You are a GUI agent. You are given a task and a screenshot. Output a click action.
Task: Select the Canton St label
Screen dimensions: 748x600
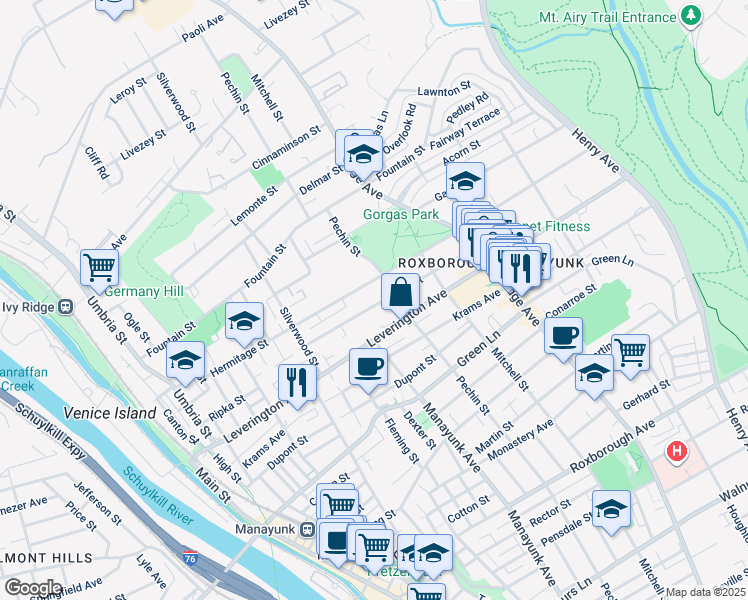(x=181, y=427)
